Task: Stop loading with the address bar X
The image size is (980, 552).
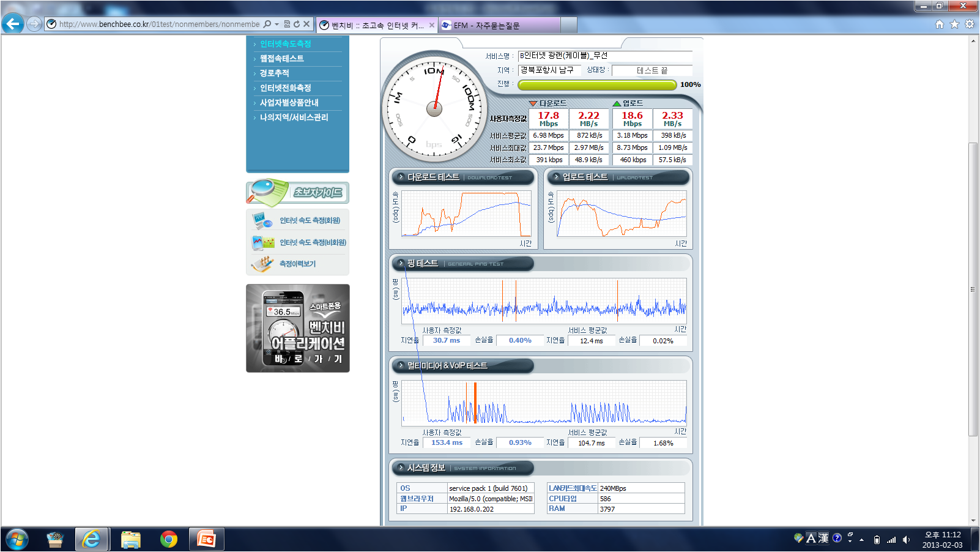Action: tap(307, 24)
